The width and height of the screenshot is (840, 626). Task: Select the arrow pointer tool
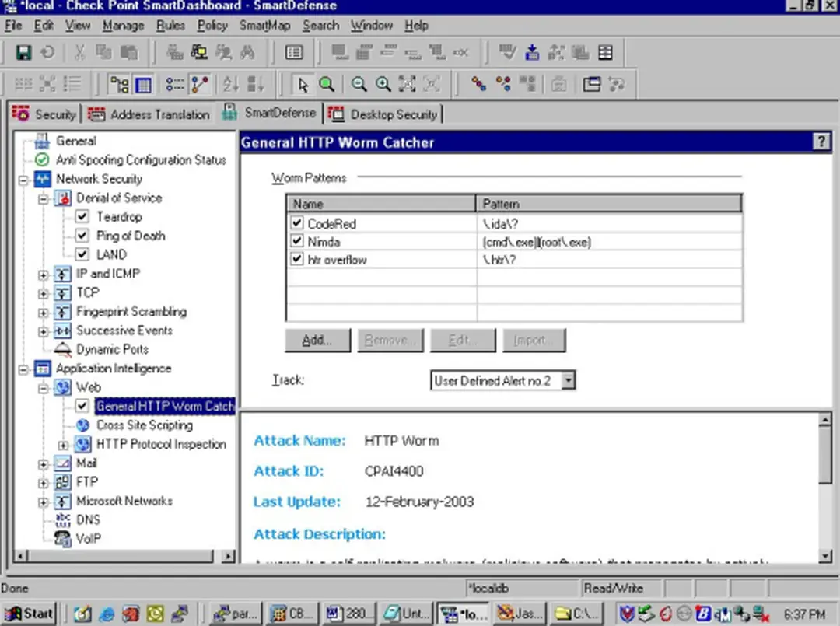303,84
